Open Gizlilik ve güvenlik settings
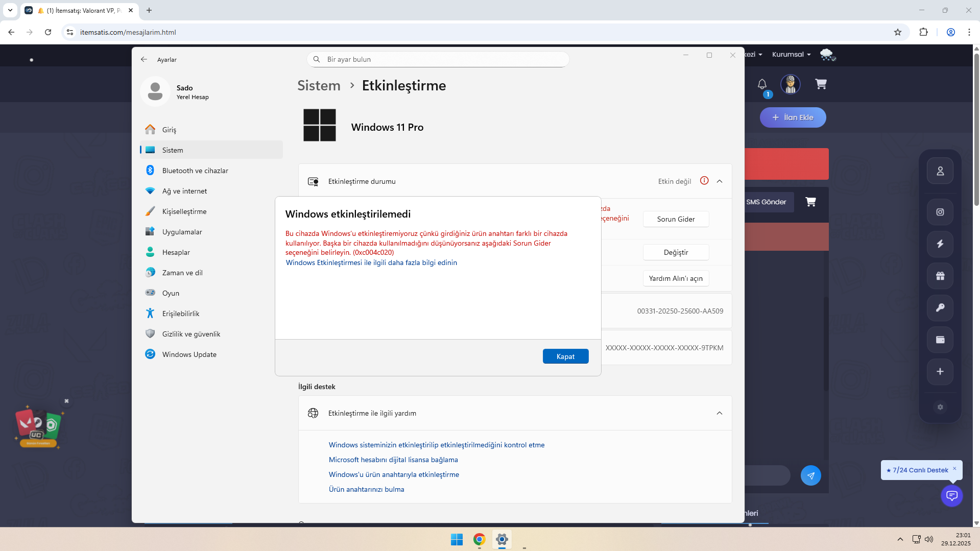Image resolution: width=980 pixels, height=551 pixels. tap(211, 334)
